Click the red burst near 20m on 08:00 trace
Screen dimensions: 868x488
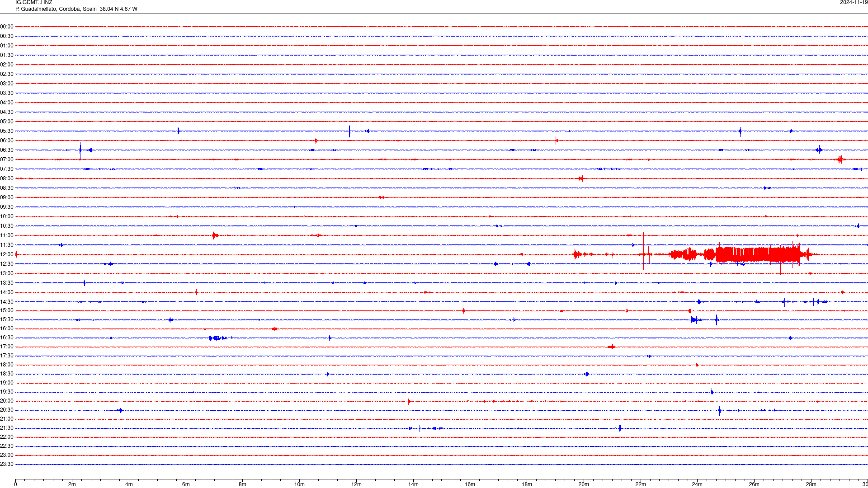coord(581,178)
